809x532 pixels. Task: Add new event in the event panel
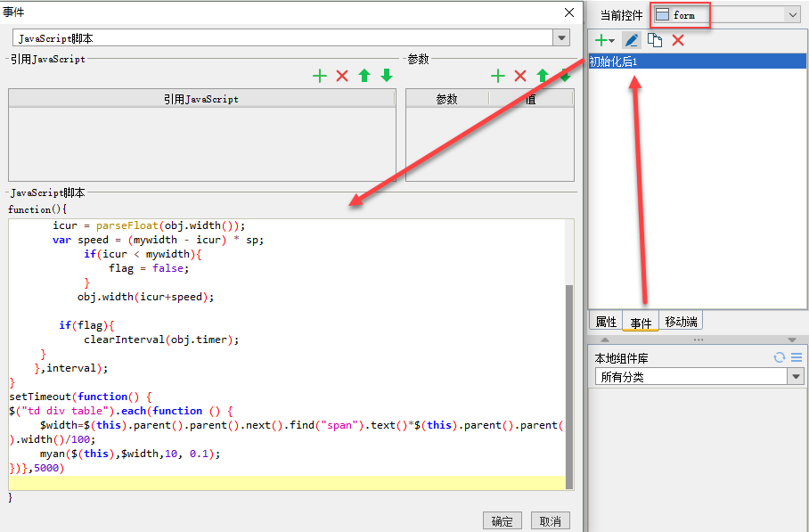coord(604,40)
